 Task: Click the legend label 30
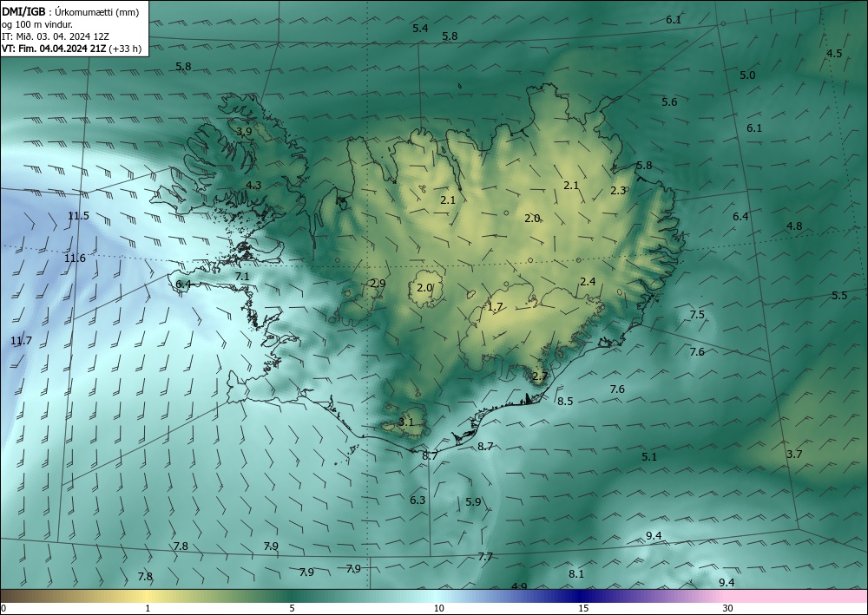click(x=728, y=608)
